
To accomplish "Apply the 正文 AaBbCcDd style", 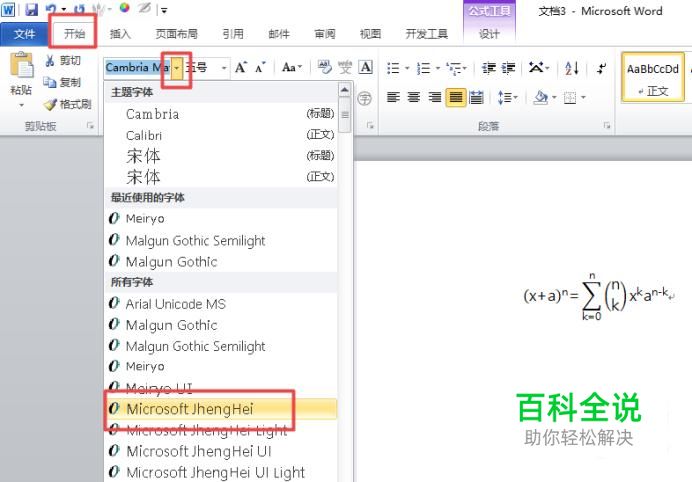I will tap(653, 78).
